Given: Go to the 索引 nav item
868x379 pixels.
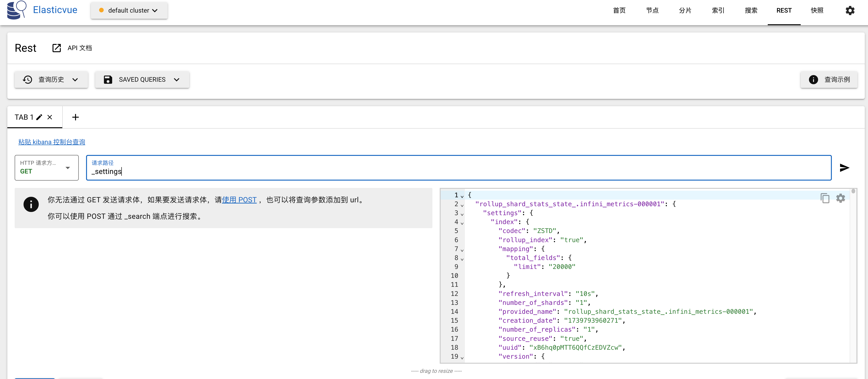Looking at the screenshot, I should pos(718,11).
